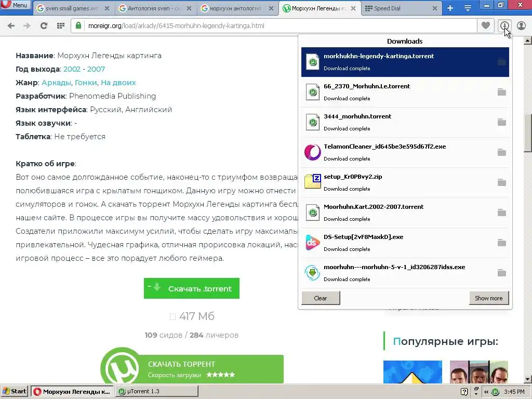Click the vertical scrollbar thumb
This screenshot has width=532, height=399.
click(x=528, y=134)
